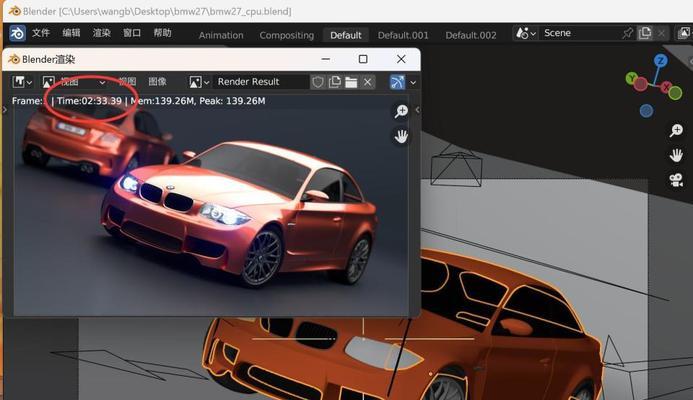This screenshot has height=400, width=693.
Task: Open the render window editor type dropdown
Action: click(x=22, y=82)
